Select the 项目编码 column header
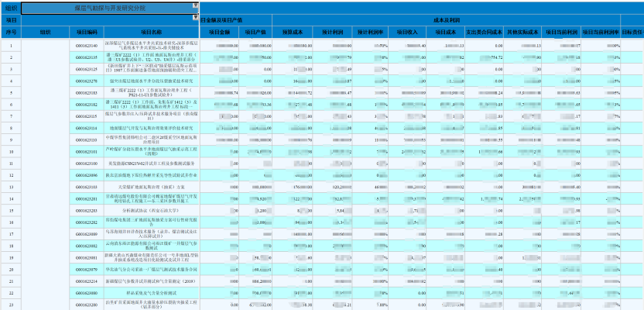This screenshot has width=644, height=310. (86, 33)
